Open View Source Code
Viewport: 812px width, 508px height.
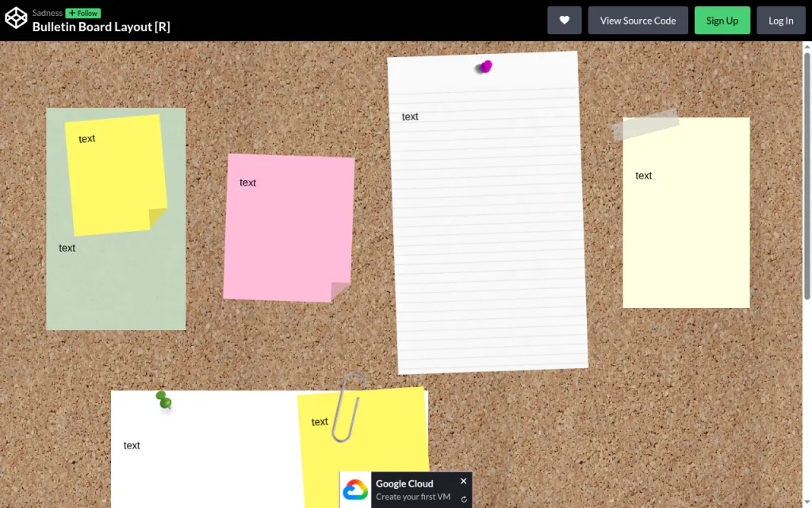638,20
